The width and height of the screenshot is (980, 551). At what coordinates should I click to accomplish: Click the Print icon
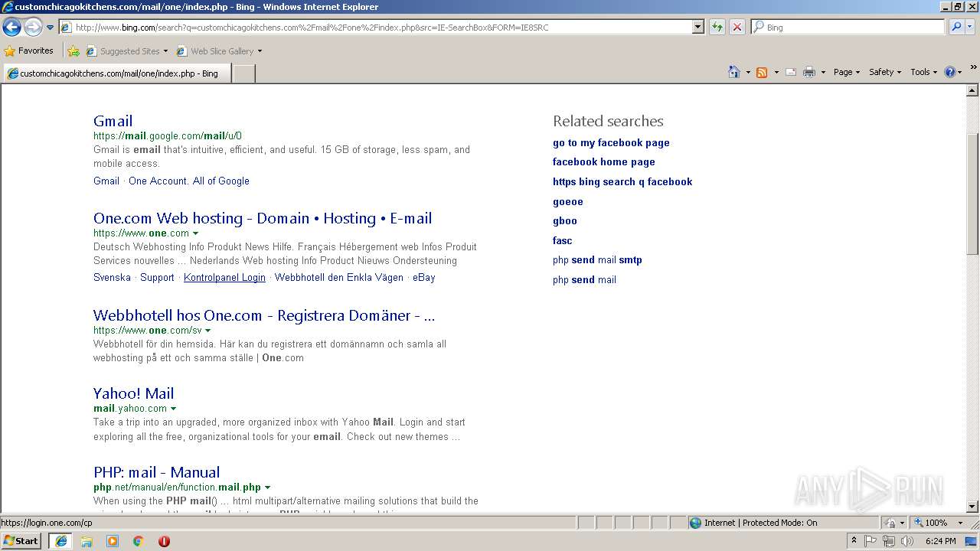pos(809,72)
